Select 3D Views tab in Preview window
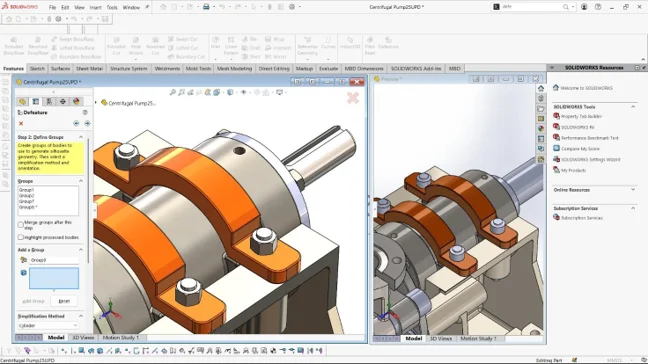This screenshot has width=648, height=364. pos(441,338)
